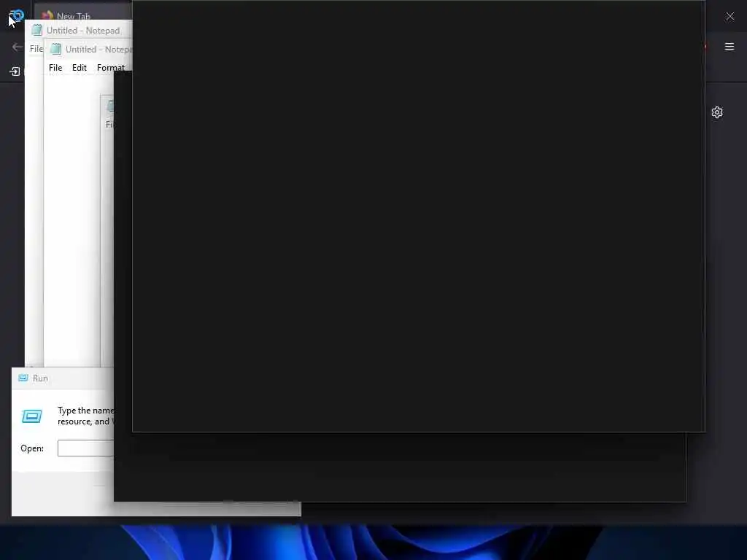747x560 pixels.
Task: Click the rear Notepad window's title bar icon
Action: tap(36, 31)
